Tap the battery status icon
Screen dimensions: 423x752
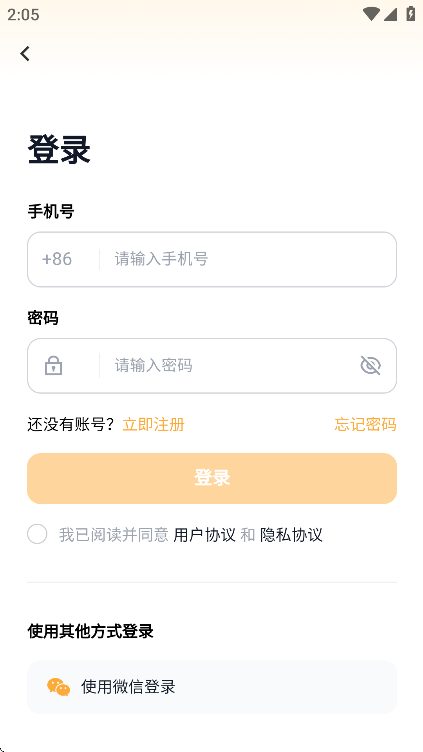pyautogui.click(x=411, y=14)
